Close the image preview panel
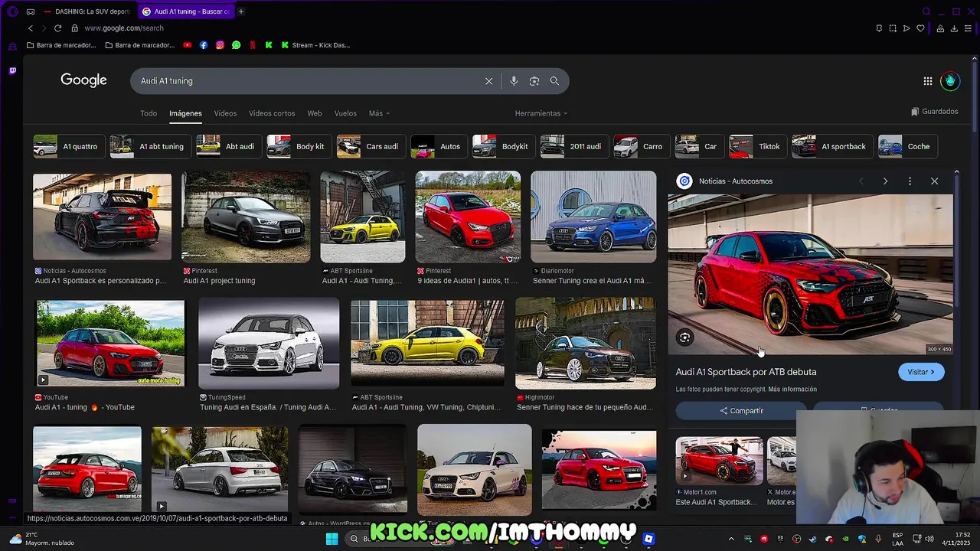Screen dimensions: 980x551 [x=934, y=181]
